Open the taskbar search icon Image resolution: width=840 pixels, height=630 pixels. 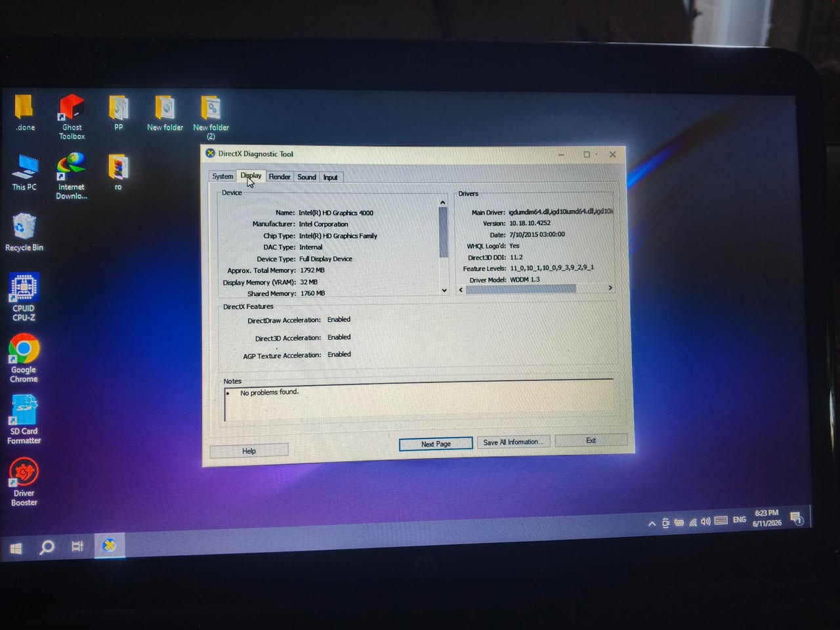47,547
